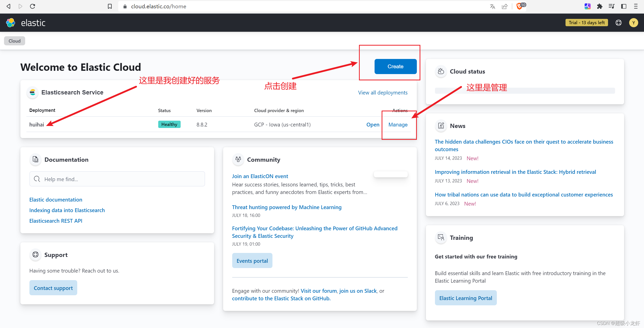Open join us on Slack link
This screenshot has width=644, height=328.
[358, 291]
